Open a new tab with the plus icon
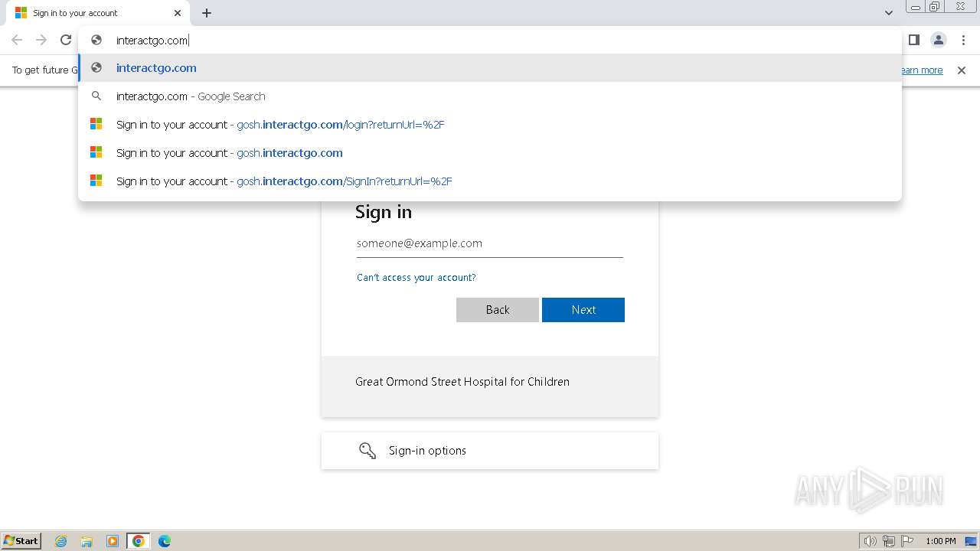Screen dimensions: 980x551 click(x=207, y=13)
